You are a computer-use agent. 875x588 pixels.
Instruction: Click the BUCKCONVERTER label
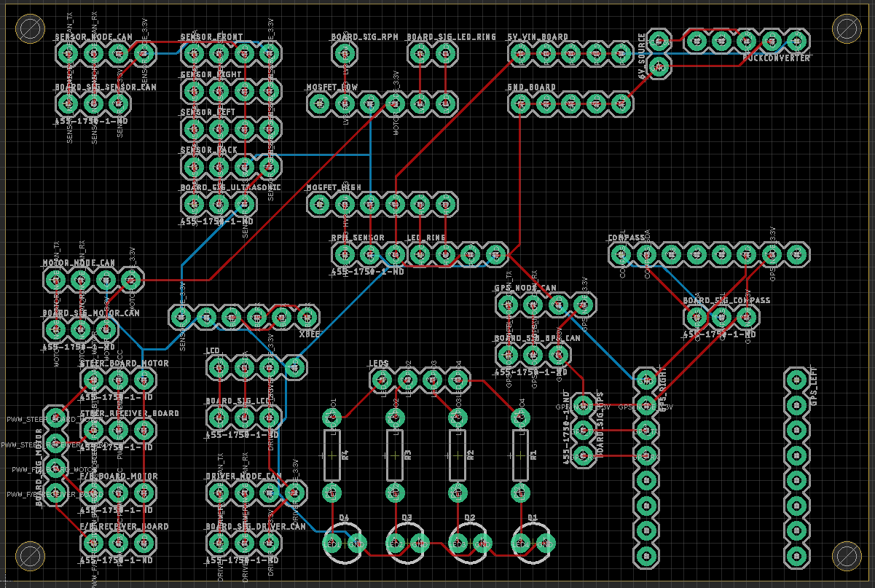coord(776,58)
